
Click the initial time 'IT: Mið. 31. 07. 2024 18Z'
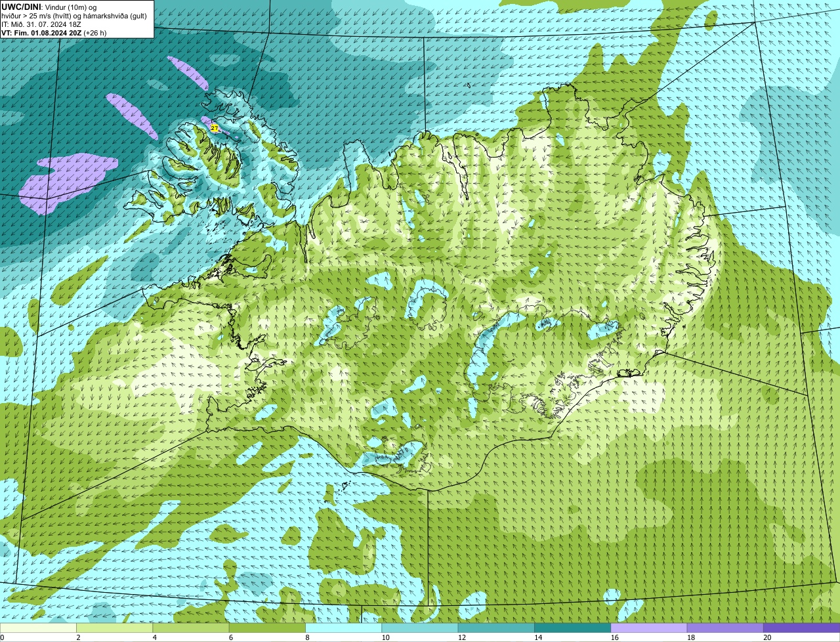pyautogui.click(x=41, y=24)
